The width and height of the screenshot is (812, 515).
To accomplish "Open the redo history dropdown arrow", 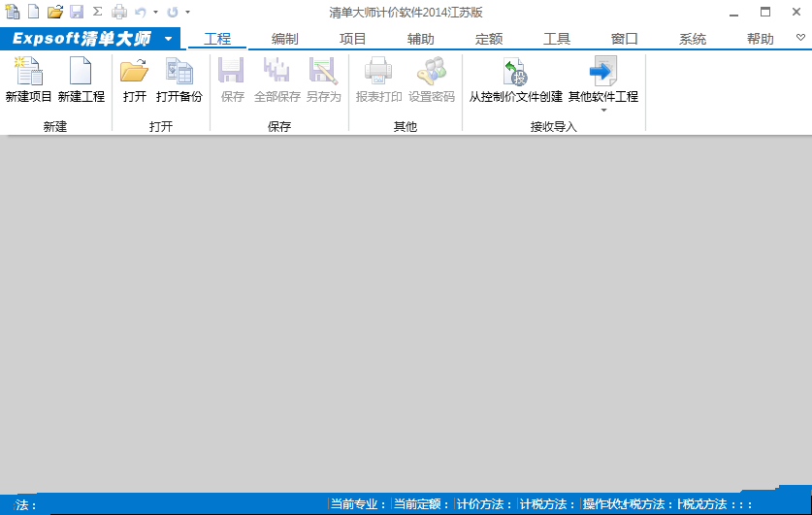I will point(187,12).
